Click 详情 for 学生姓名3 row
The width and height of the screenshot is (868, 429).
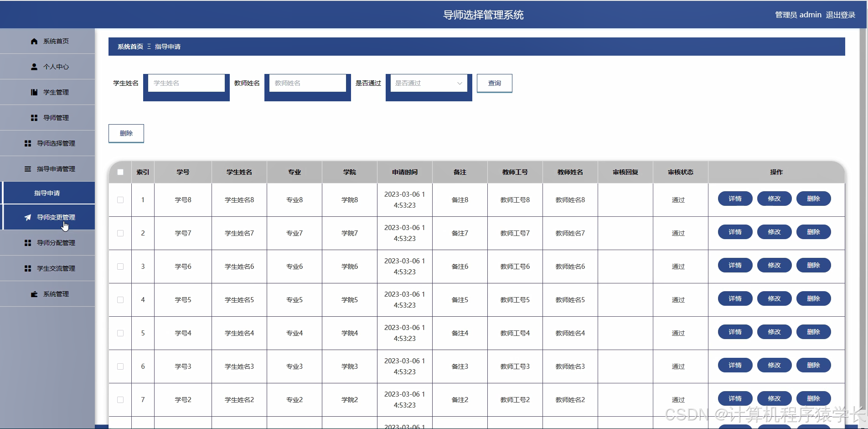click(735, 365)
